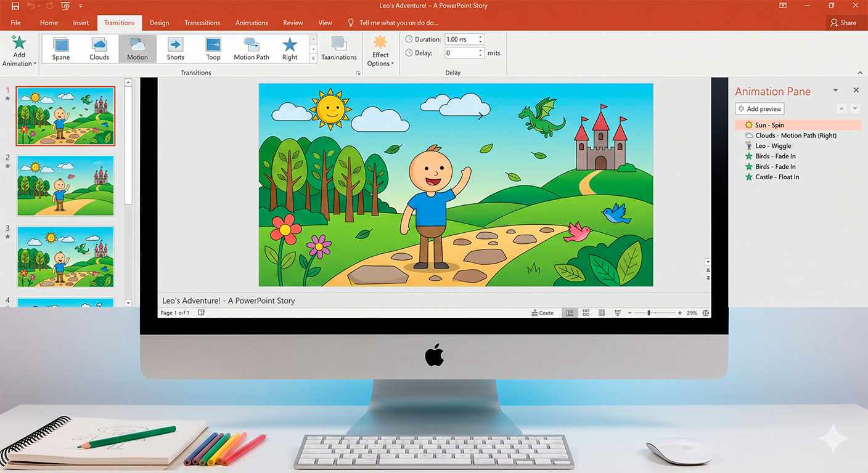Open the Animation Pane options arrow
Viewport: 868px width, 473px height.
point(835,91)
